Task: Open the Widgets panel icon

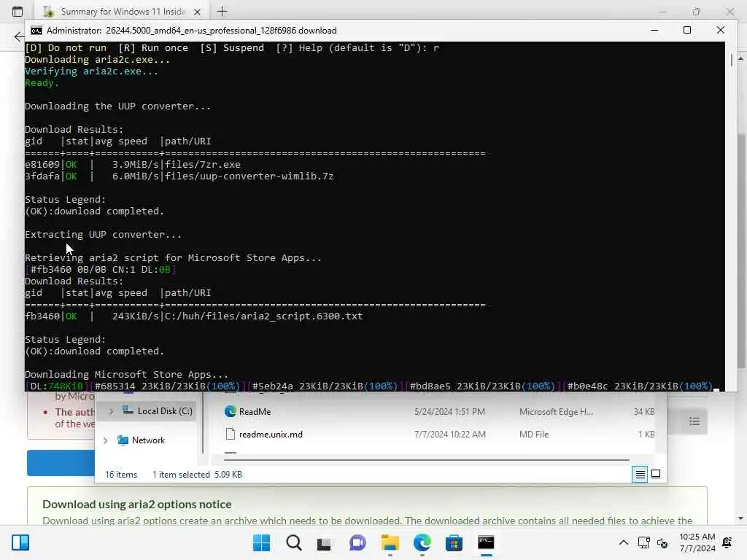Action: click(20, 542)
